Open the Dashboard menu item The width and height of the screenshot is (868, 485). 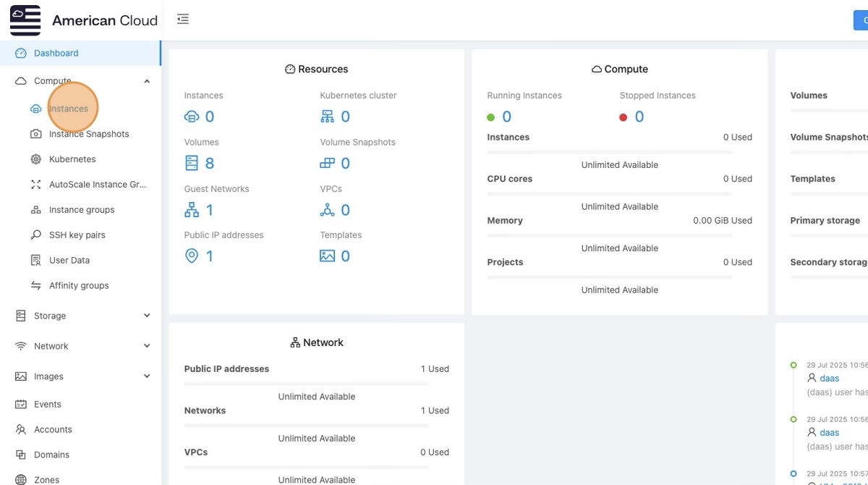click(56, 53)
